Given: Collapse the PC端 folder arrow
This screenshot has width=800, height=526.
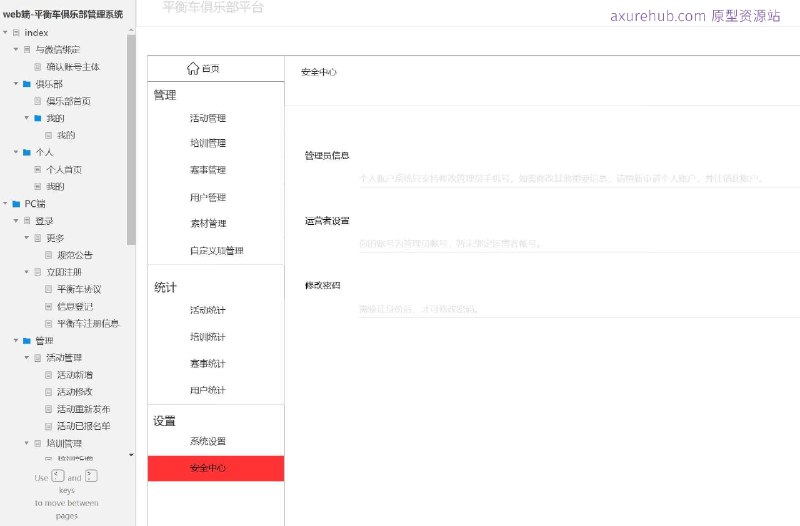Looking at the screenshot, I should [6, 204].
